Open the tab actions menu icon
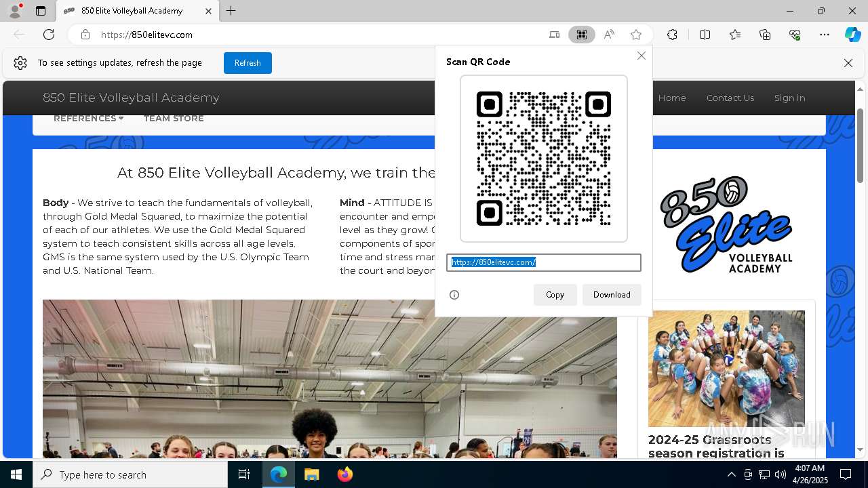 point(41,11)
